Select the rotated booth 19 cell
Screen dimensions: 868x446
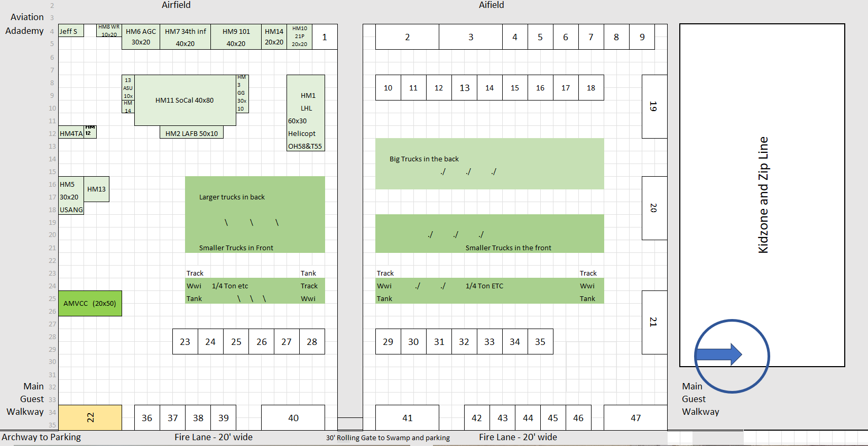click(x=654, y=106)
